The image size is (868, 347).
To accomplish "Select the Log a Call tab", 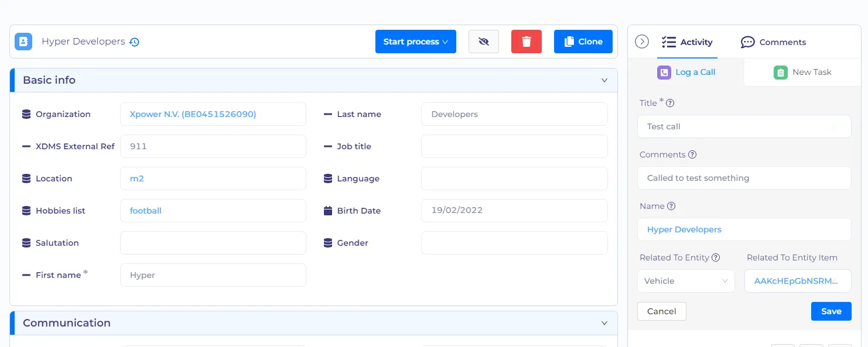I will coord(686,72).
